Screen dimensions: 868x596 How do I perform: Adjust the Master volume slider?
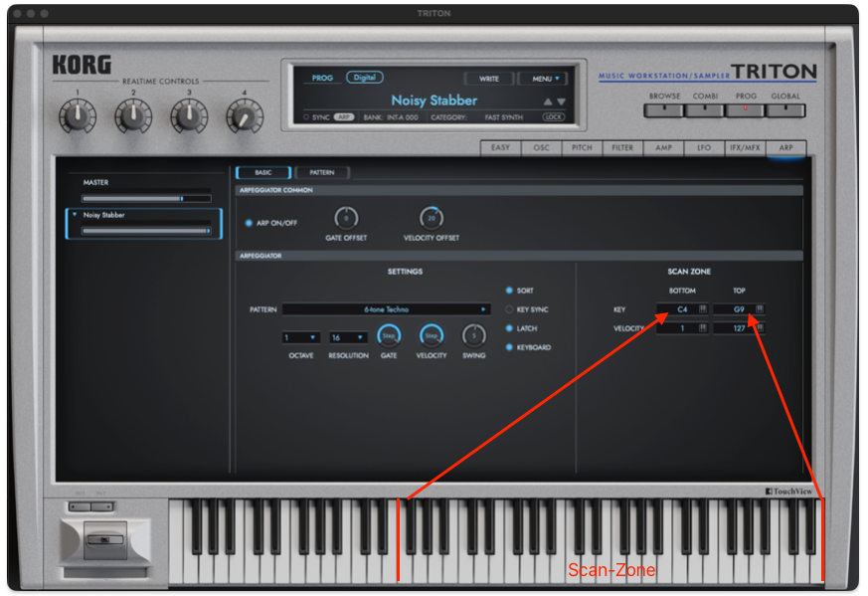pos(146,198)
